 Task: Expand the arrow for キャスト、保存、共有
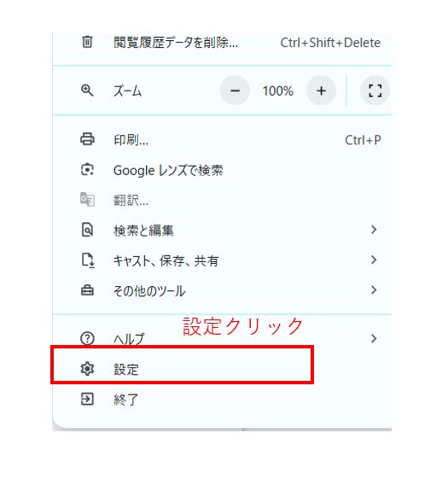[x=374, y=260]
